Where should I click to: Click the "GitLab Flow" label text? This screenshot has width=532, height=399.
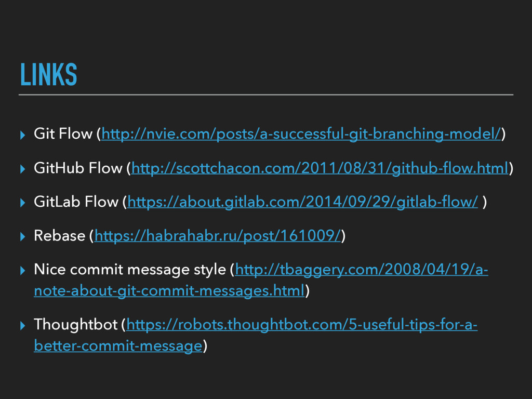tap(76, 202)
